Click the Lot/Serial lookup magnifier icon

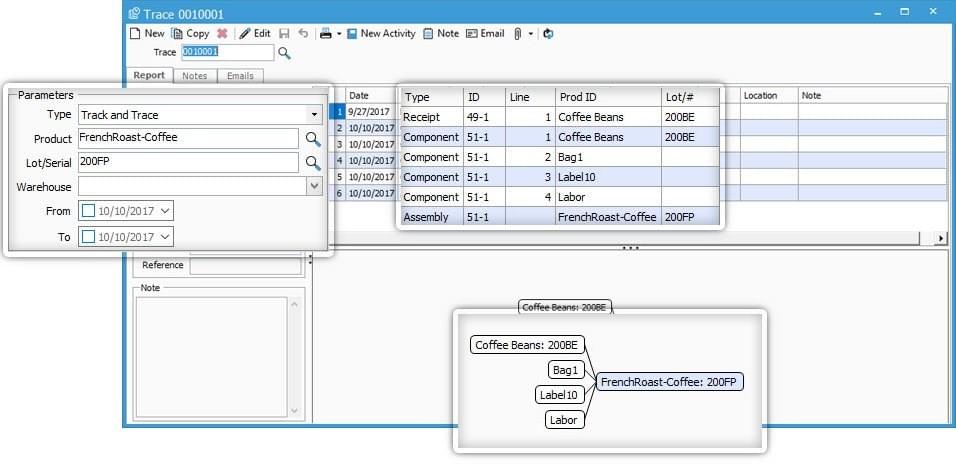(313, 163)
